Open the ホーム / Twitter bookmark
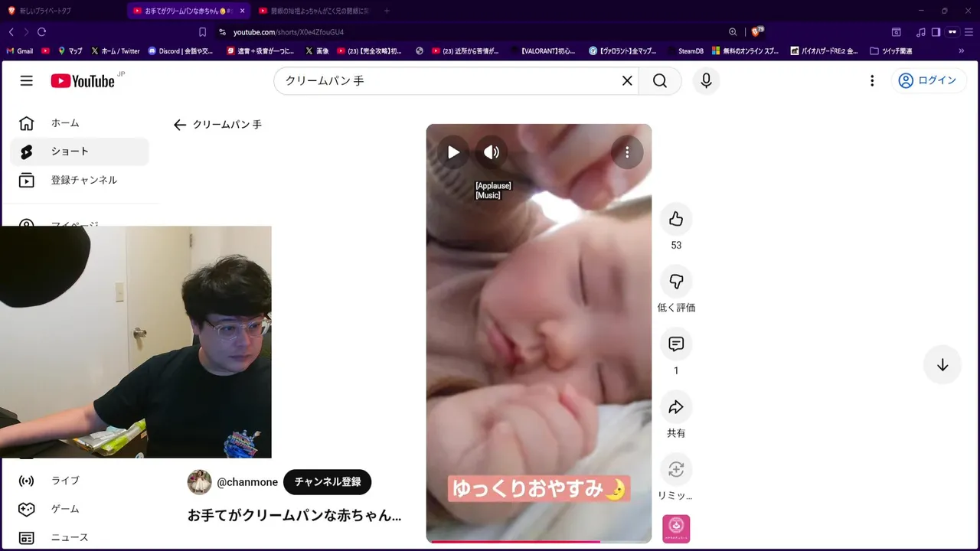Image resolution: width=980 pixels, height=551 pixels. 115,51
